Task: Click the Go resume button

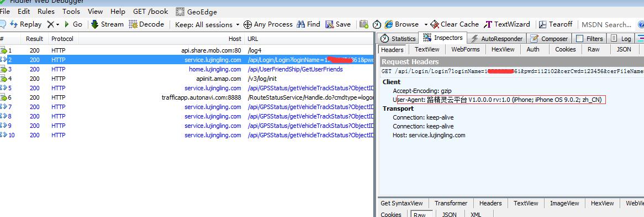Action: click(x=73, y=24)
